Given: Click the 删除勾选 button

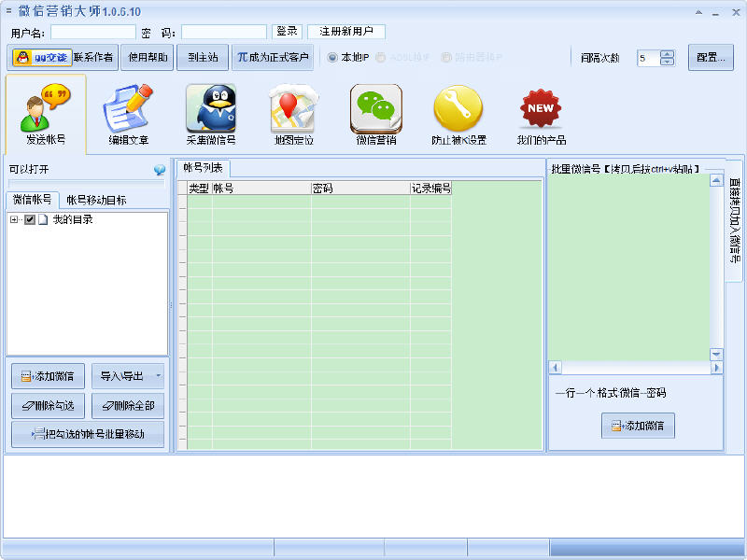Looking at the screenshot, I should tap(49, 406).
